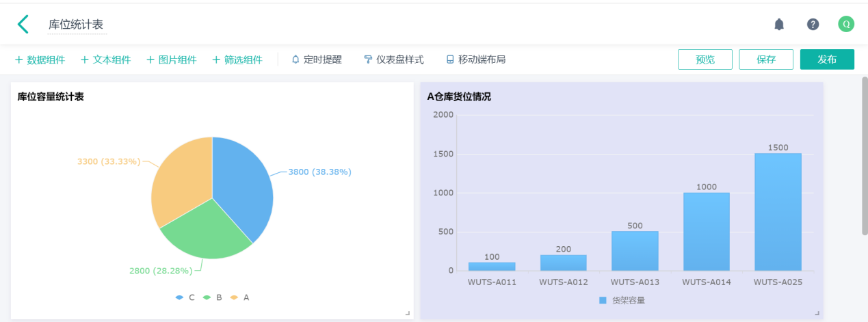The width and height of the screenshot is (868, 322).
Task: Click the 发布 publish button
Action: coord(826,59)
